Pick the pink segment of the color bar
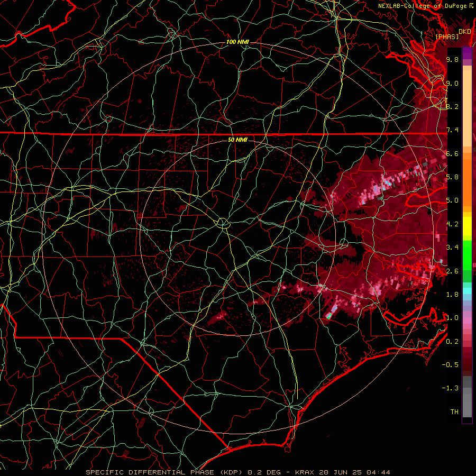476x476 pixels. (x=467, y=321)
